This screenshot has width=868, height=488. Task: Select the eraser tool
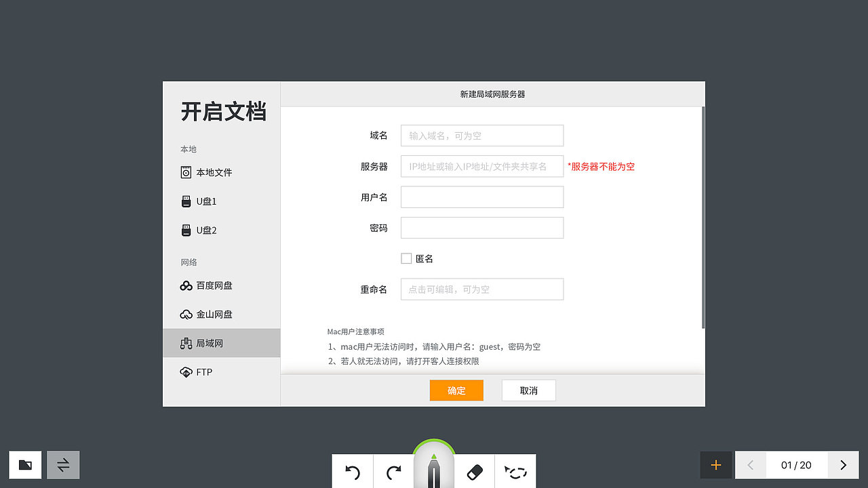475,471
